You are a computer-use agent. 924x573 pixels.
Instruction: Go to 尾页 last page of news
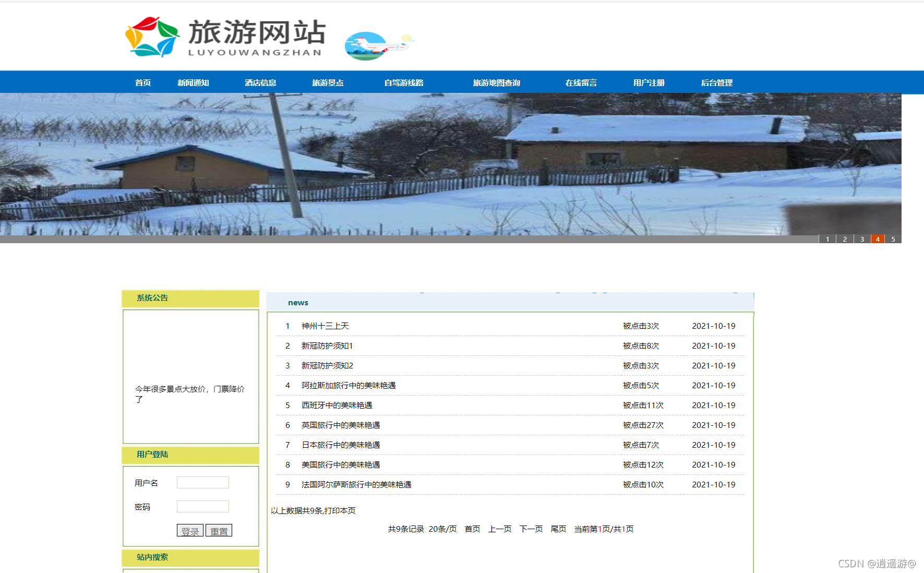(x=558, y=529)
